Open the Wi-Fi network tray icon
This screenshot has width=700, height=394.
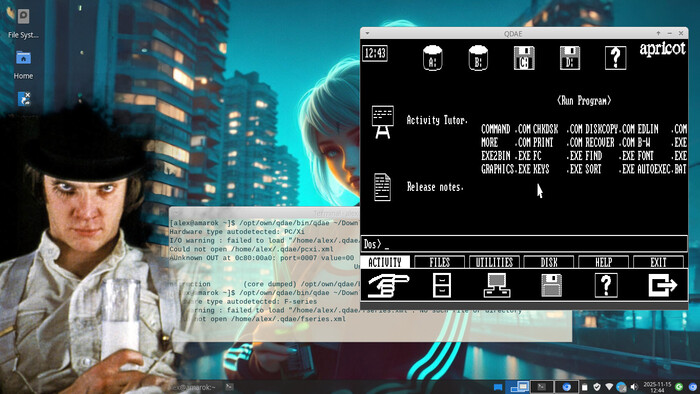tap(609, 386)
